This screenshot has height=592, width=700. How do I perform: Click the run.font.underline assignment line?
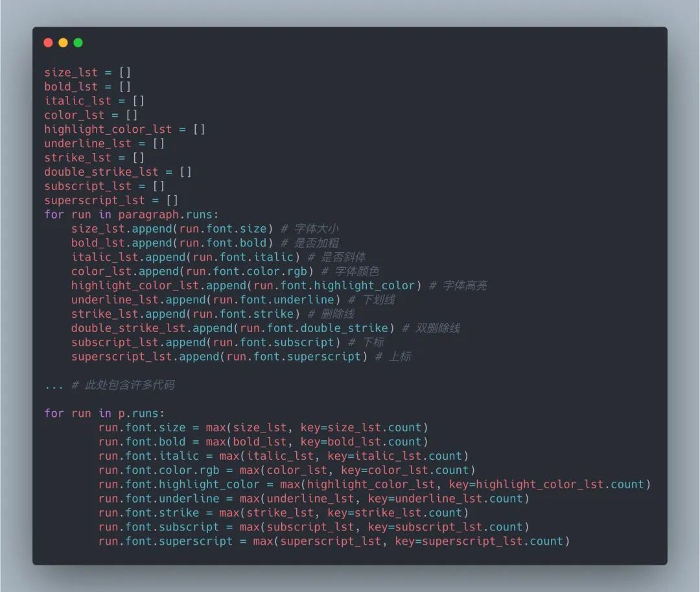pos(314,498)
